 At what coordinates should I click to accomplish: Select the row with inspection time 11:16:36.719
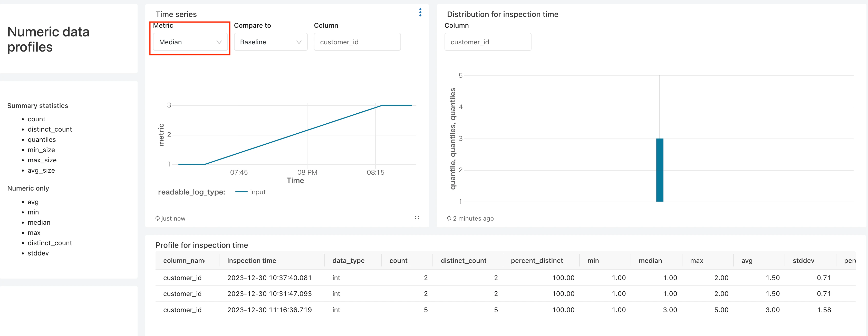(x=269, y=310)
